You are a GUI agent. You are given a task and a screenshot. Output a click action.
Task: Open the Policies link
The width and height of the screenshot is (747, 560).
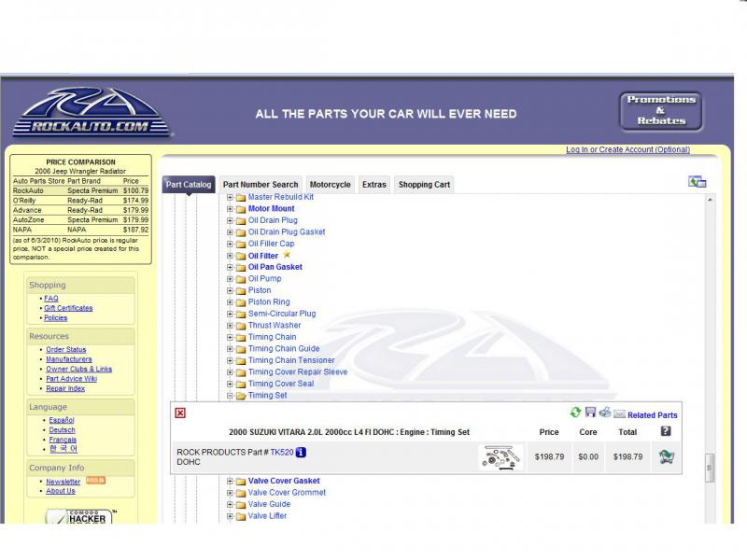click(55, 318)
